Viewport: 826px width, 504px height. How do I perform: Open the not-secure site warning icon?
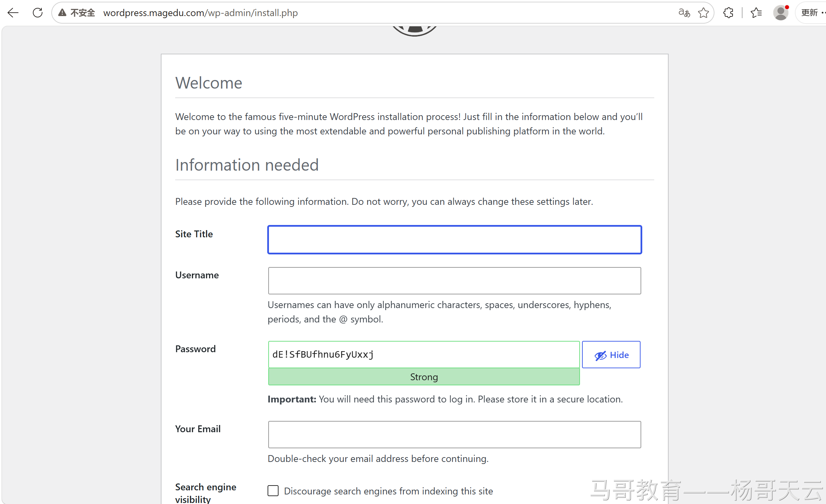click(x=62, y=13)
